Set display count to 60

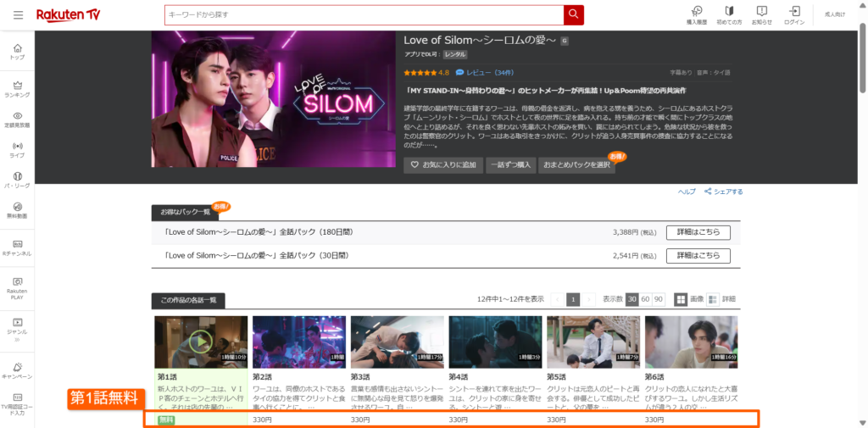pos(645,299)
